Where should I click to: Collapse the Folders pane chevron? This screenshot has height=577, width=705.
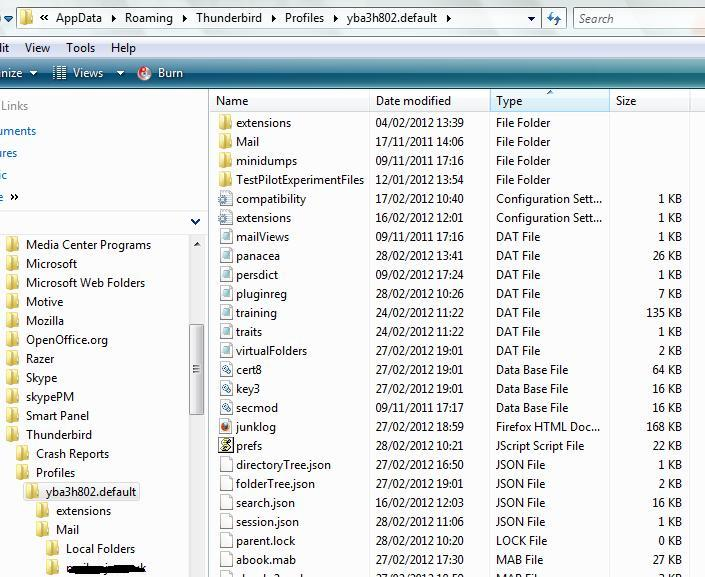[x=195, y=221]
